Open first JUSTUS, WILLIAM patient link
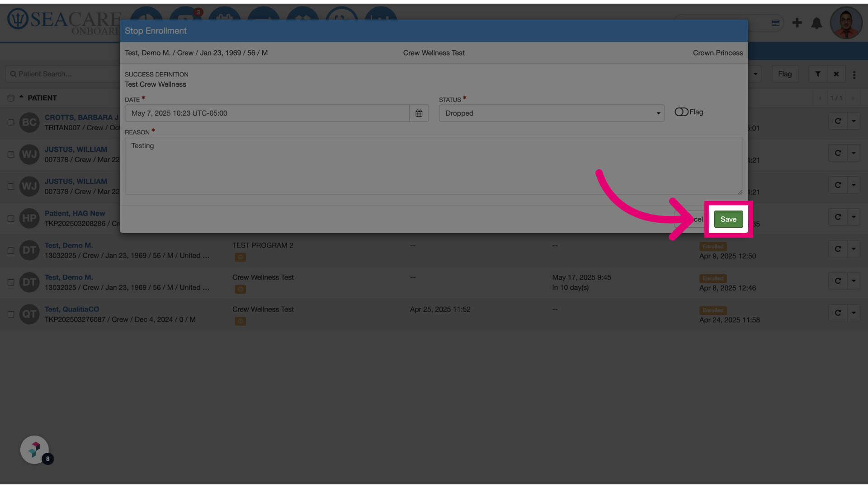The height and width of the screenshot is (488, 868). pyautogui.click(x=76, y=150)
